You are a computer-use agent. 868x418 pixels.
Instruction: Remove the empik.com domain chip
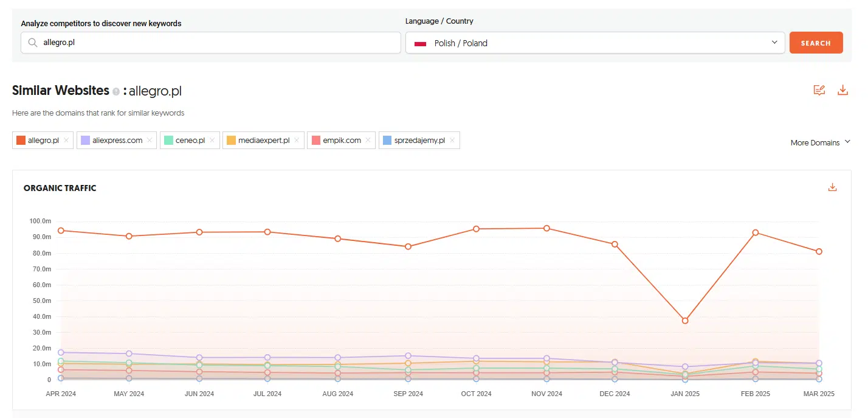pos(368,141)
